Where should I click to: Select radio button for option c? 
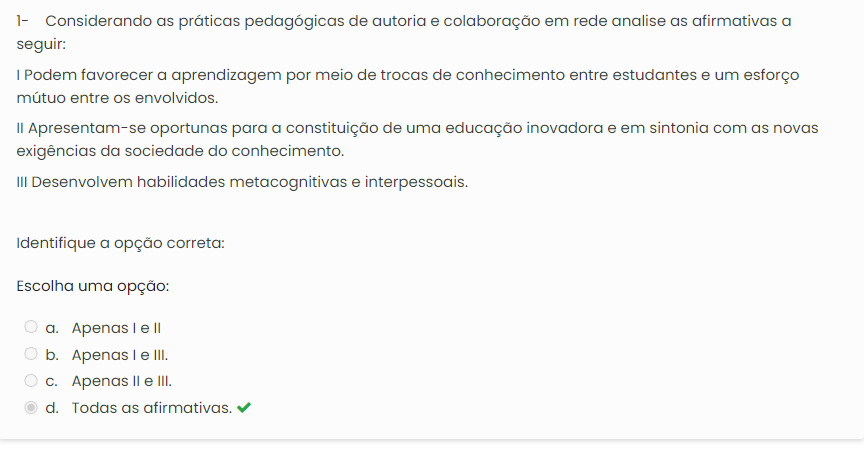[31, 381]
